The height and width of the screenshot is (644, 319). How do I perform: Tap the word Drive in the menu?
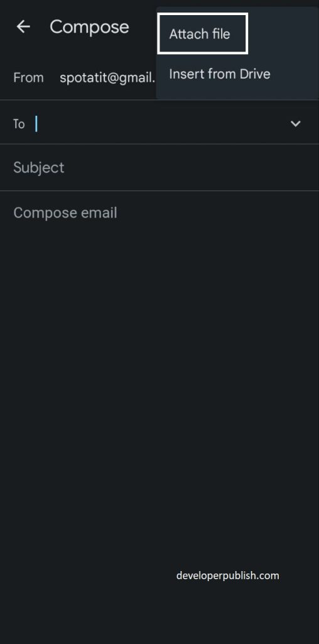coord(256,74)
